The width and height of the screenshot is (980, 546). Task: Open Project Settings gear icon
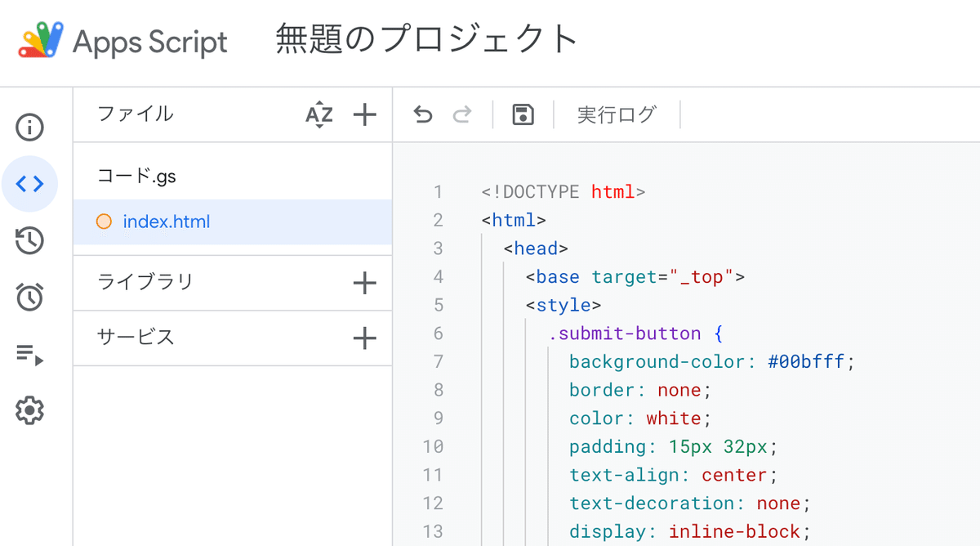30,410
